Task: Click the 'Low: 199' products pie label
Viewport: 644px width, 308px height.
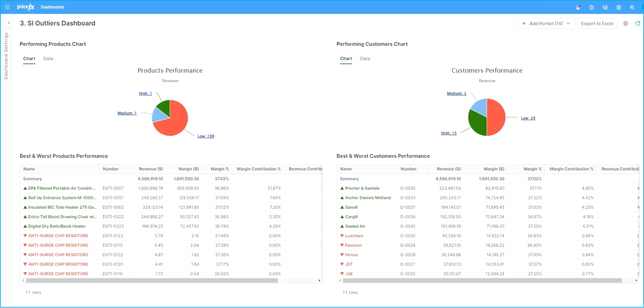Action: pos(206,136)
